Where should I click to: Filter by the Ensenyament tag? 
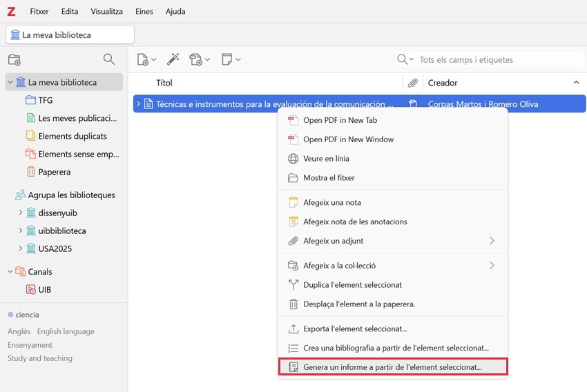(30, 345)
